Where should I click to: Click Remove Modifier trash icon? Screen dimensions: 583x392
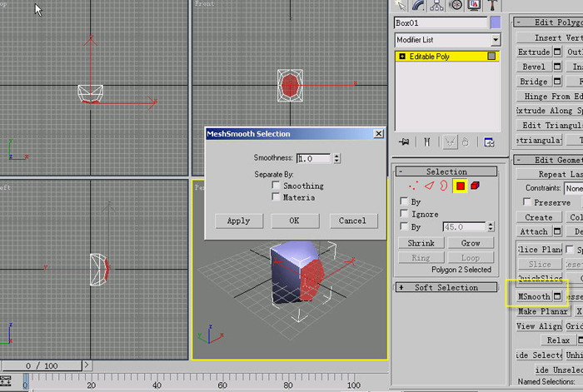(x=466, y=142)
